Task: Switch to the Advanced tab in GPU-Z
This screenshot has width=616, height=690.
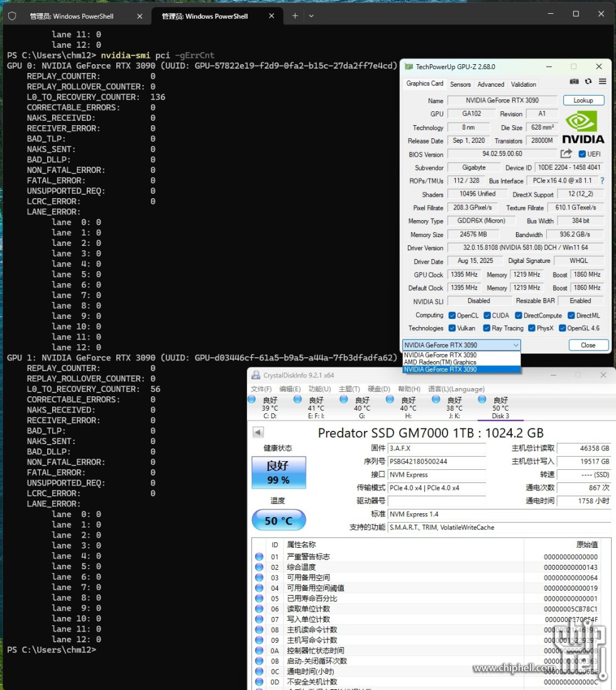Action: (x=491, y=84)
